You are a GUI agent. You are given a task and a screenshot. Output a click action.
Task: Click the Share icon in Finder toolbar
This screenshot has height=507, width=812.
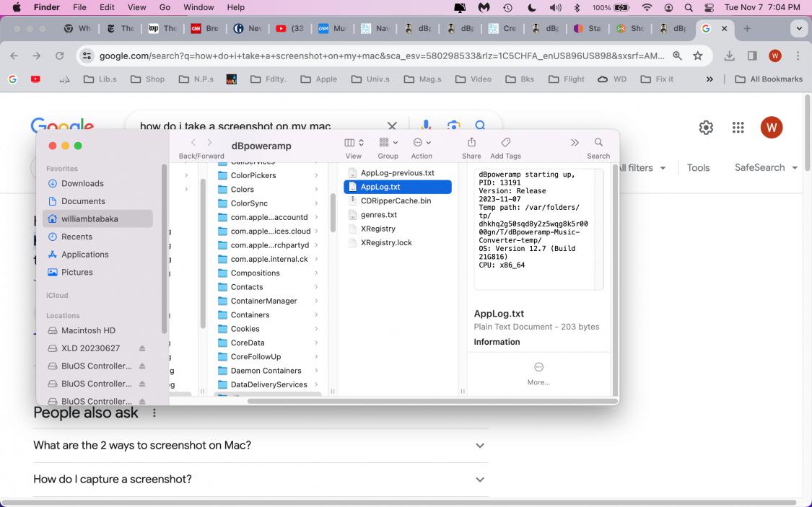[x=471, y=143]
